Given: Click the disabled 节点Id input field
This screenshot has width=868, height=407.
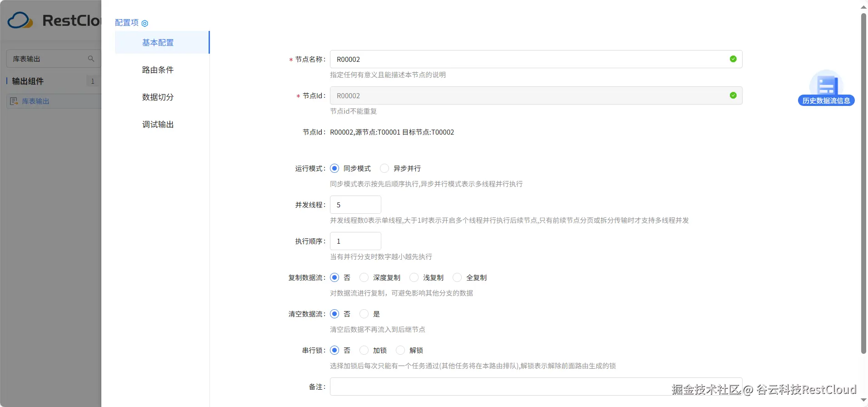Looking at the screenshot, I should 536,95.
